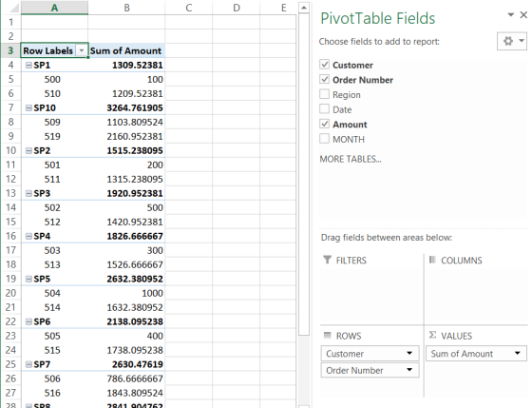Image resolution: width=532 pixels, height=408 pixels.
Task: Select order number 510 cell
Action: point(54,93)
